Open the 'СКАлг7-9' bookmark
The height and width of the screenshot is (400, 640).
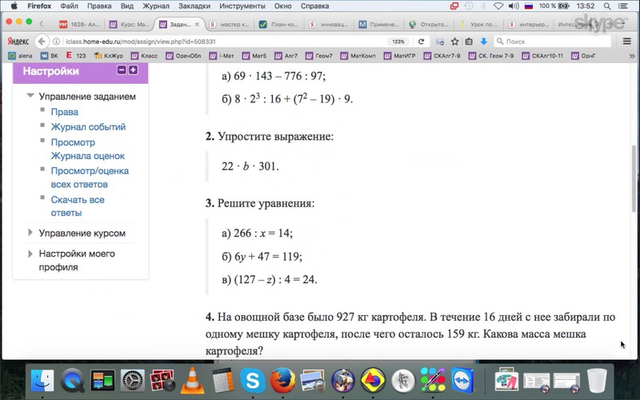[x=442, y=56]
